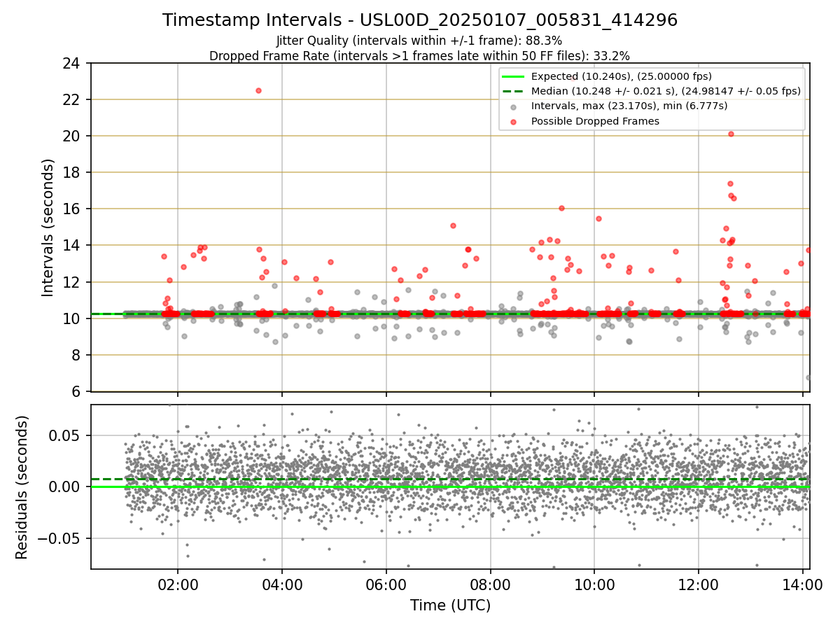Image resolution: width=840 pixels, height=630 pixels.
Task: Select the 'Dropped Frame Rate' 33.2% subtitle line
Action: pyautogui.click(x=419, y=56)
